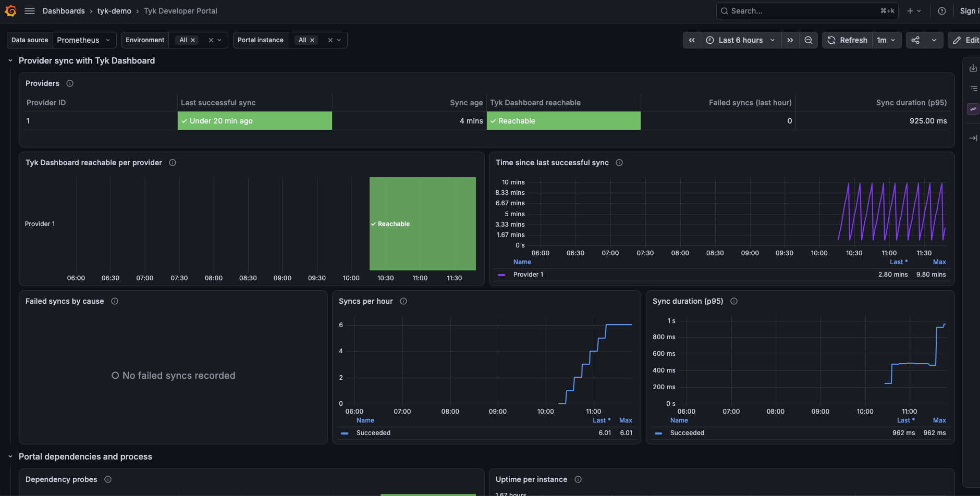This screenshot has height=496, width=980.
Task: Click the help question mark icon
Action: (942, 11)
